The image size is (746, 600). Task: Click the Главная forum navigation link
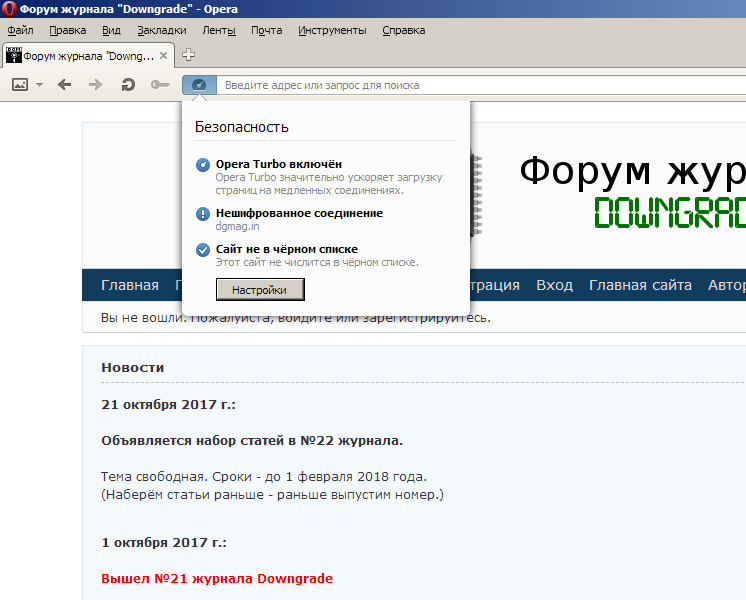pyautogui.click(x=129, y=285)
